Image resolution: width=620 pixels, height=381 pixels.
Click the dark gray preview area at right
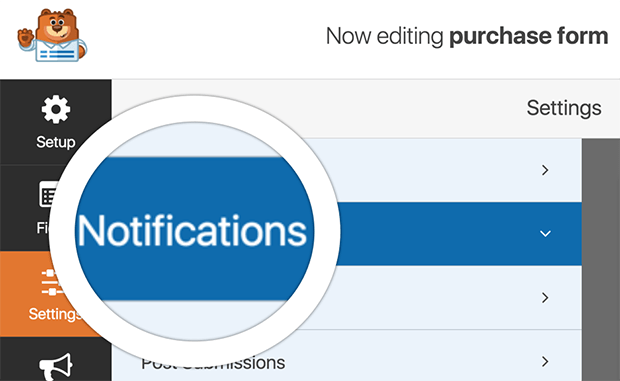pos(601,260)
